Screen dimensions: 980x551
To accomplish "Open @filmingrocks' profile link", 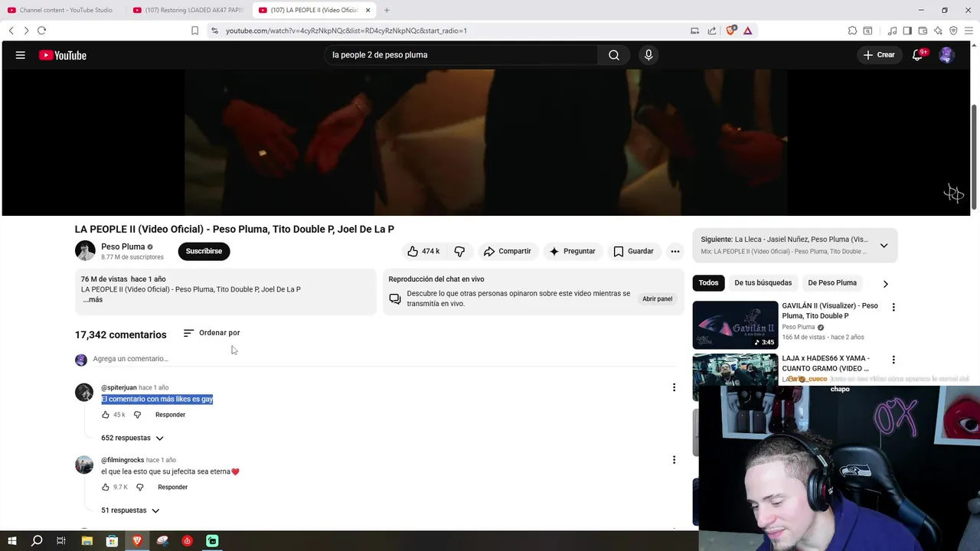I will click(122, 460).
